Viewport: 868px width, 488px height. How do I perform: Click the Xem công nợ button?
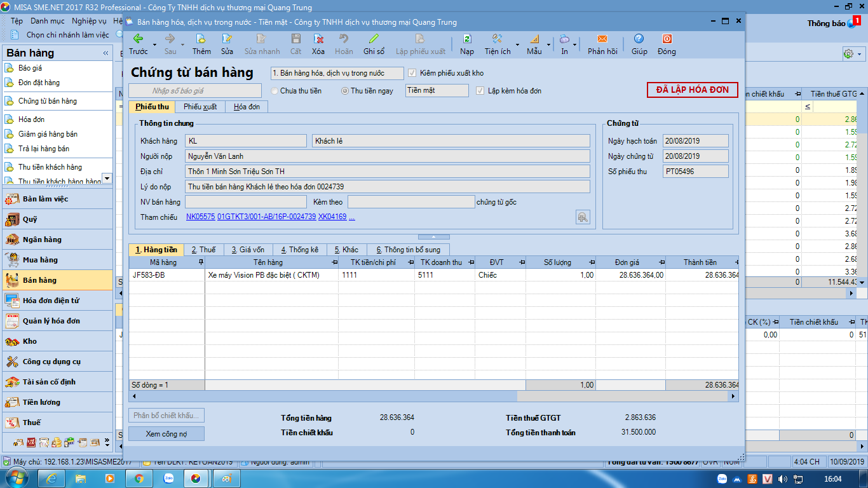[166, 434]
